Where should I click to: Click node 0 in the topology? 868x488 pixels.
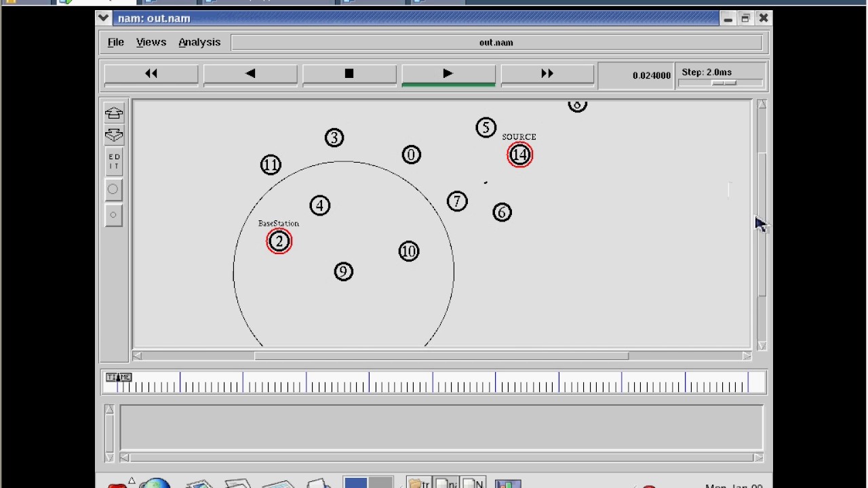[x=411, y=155]
